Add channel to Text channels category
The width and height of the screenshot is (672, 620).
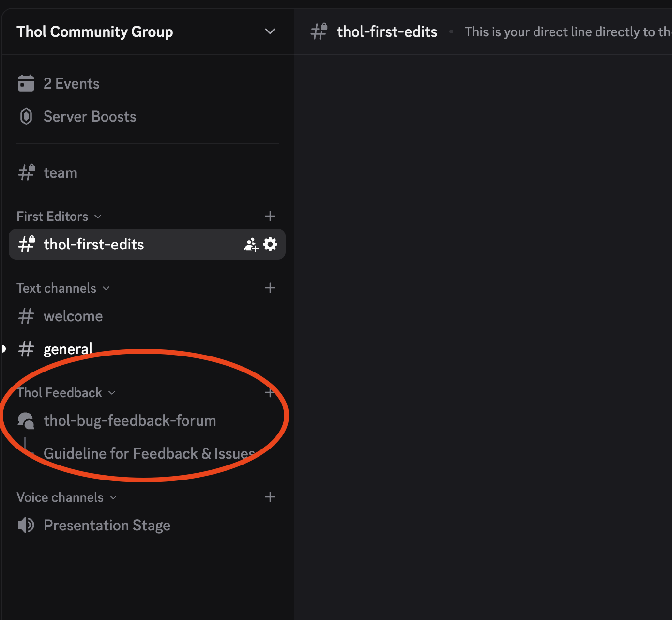point(270,288)
